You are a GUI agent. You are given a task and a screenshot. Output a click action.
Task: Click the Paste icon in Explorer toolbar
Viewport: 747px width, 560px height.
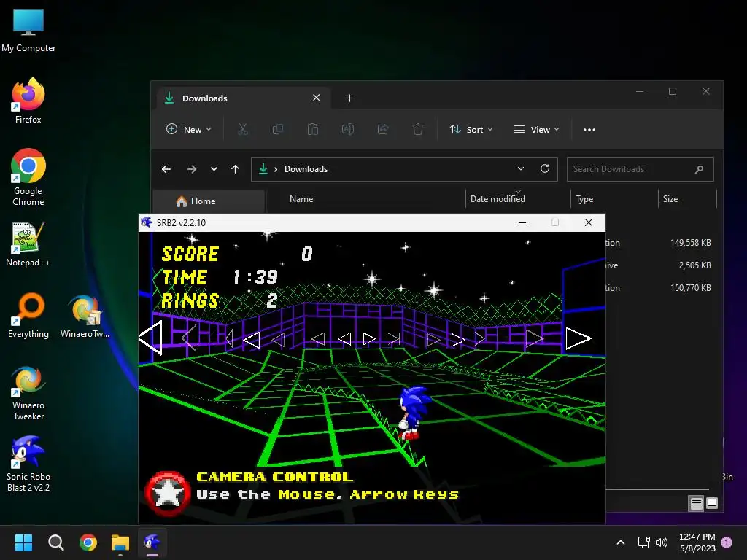(312, 129)
